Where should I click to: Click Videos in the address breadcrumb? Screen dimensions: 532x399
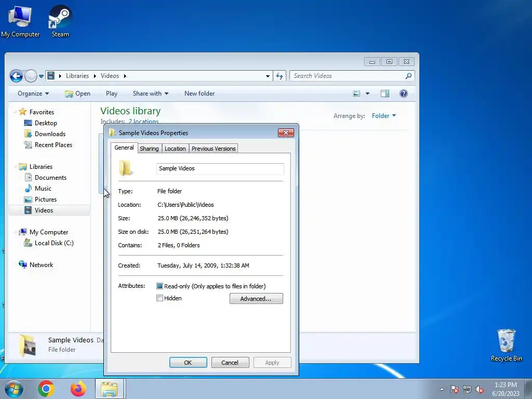(110, 76)
